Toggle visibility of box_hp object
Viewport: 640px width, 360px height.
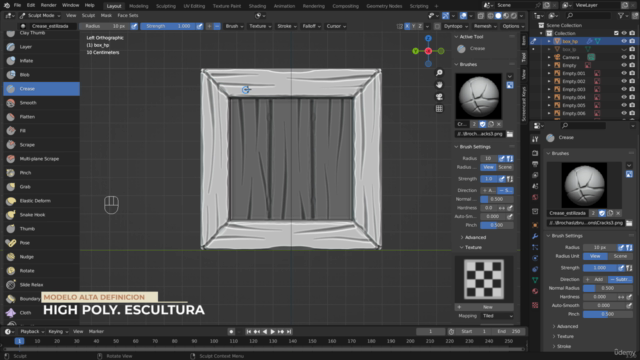tap(624, 41)
